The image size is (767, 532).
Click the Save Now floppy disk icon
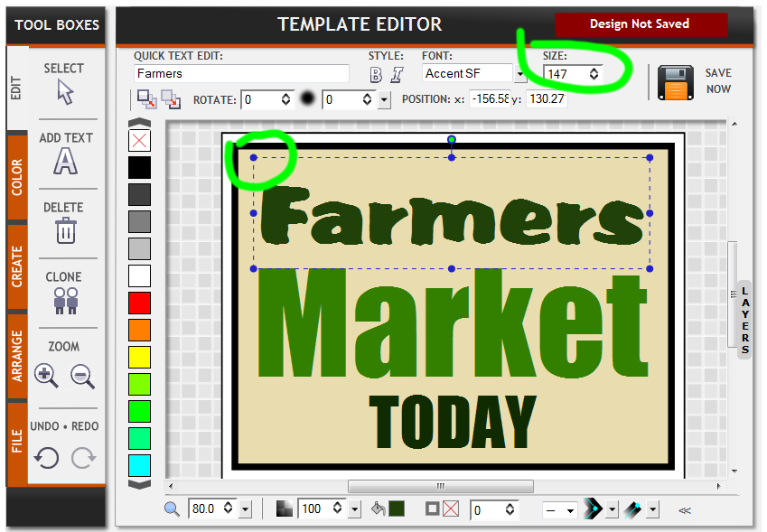point(675,82)
